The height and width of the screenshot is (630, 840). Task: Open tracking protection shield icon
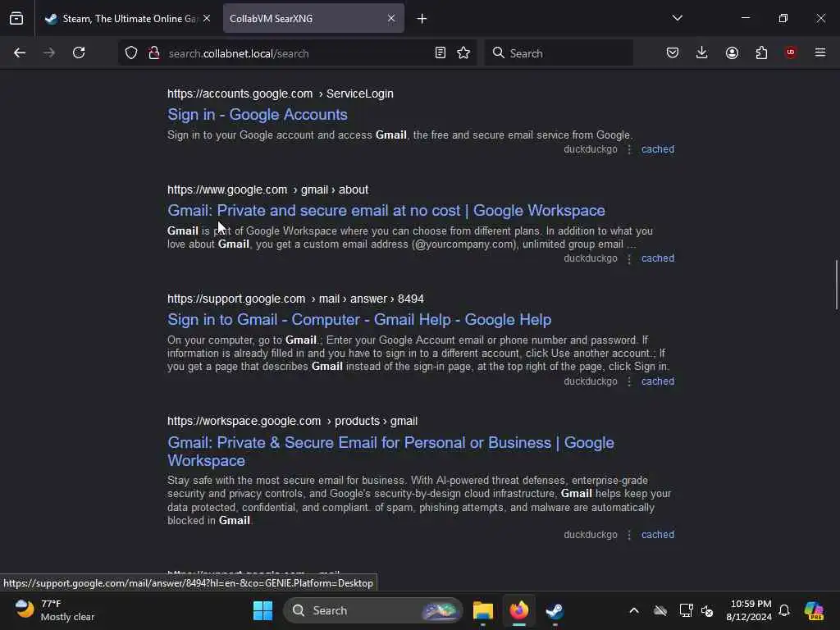click(x=131, y=53)
